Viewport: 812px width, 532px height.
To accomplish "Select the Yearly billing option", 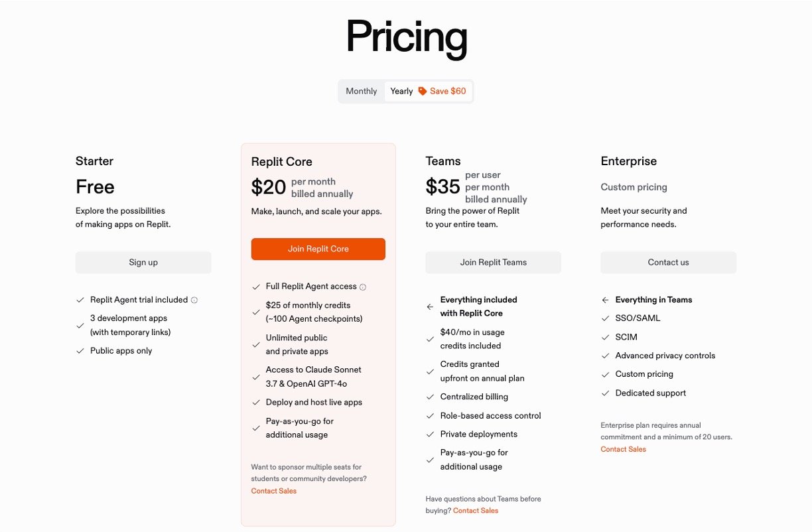I will point(401,92).
